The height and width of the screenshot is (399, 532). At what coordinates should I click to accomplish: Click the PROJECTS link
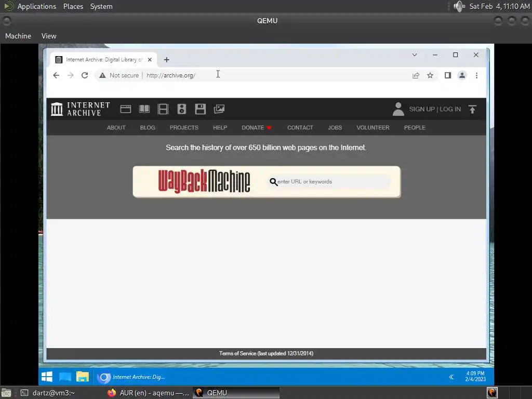[184, 128]
